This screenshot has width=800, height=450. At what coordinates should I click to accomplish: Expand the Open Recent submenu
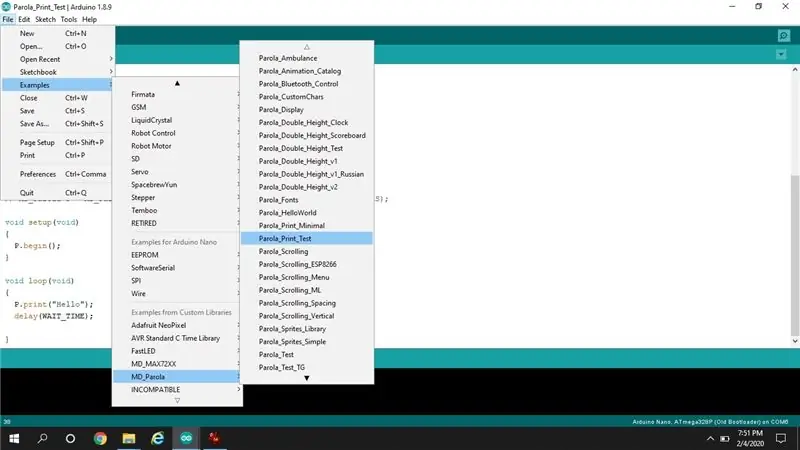pyautogui.click(x=58, y=59)
